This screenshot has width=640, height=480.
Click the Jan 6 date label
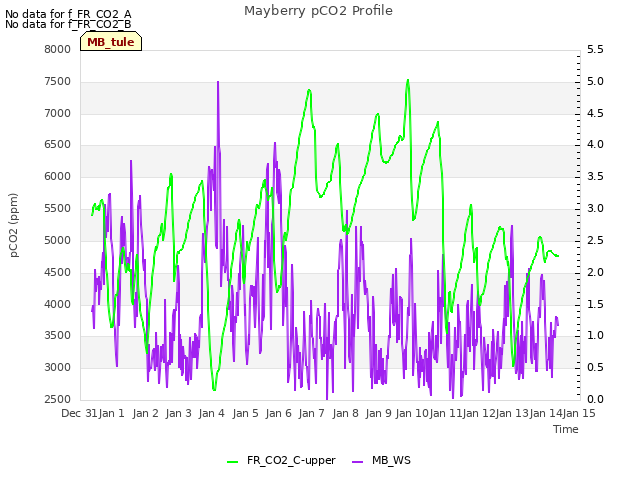(x=278, y=413)
